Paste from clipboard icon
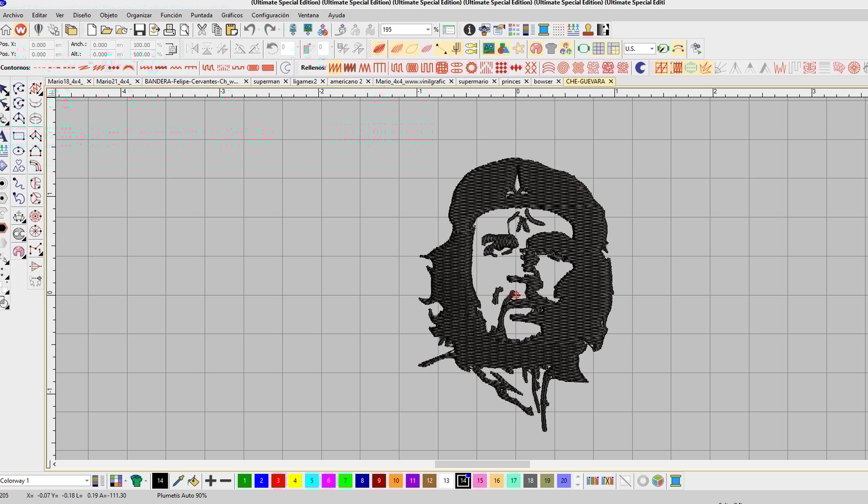 click(x=231, y=30)
